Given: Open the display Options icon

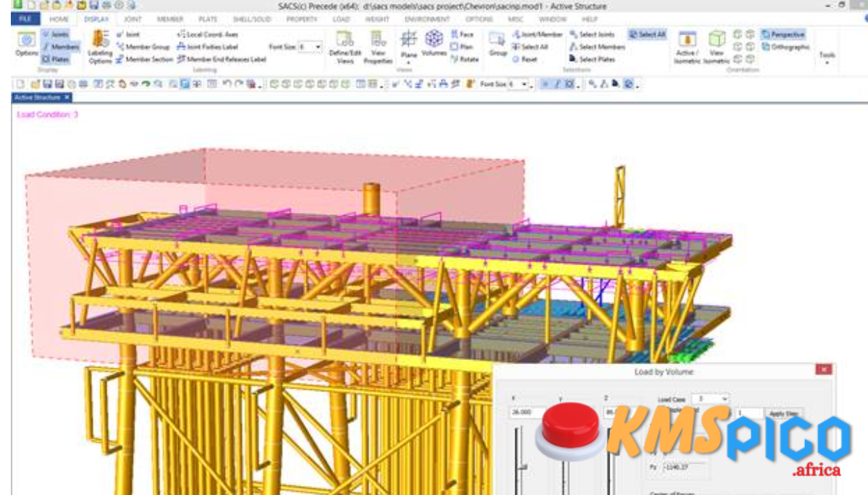Looking at the screenshot, I should [26, 45].
